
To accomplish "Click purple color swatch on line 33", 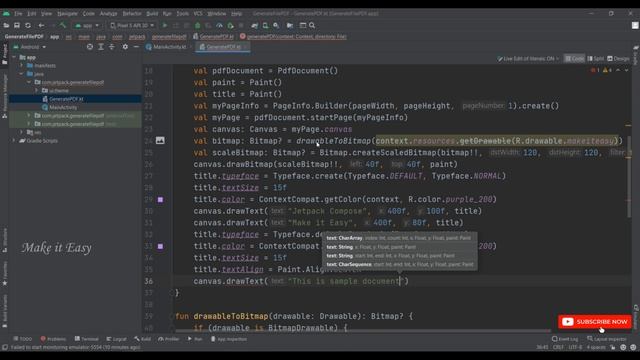I will [x=160, y=247].
